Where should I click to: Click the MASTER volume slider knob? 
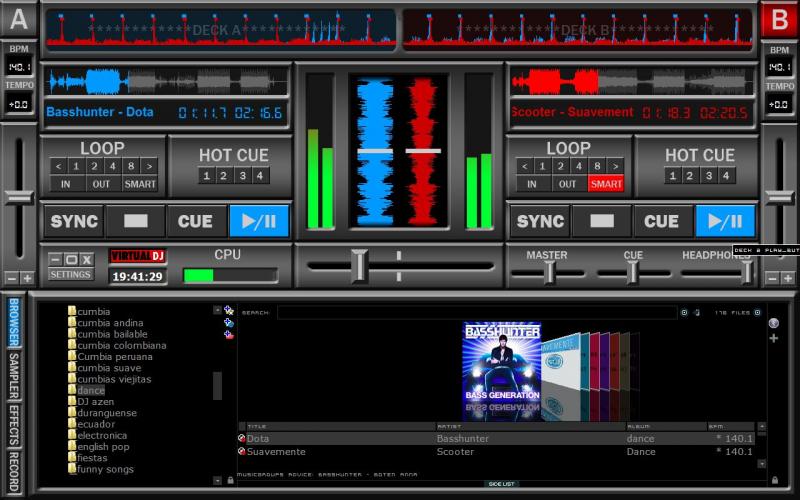pyautogui.click(x=549, y=272)
